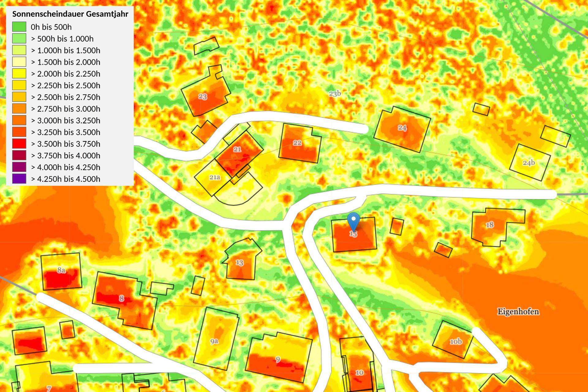This screenshot has width=588, height=392.
Task: Click the parcel label 23b
Action: pos(335,93)
